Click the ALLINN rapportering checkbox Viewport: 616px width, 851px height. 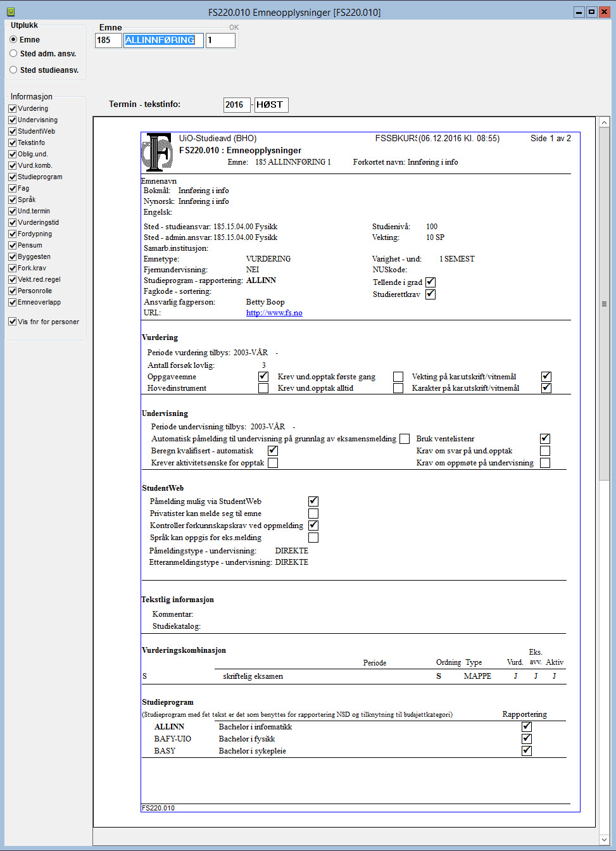(x=527, y=727)
